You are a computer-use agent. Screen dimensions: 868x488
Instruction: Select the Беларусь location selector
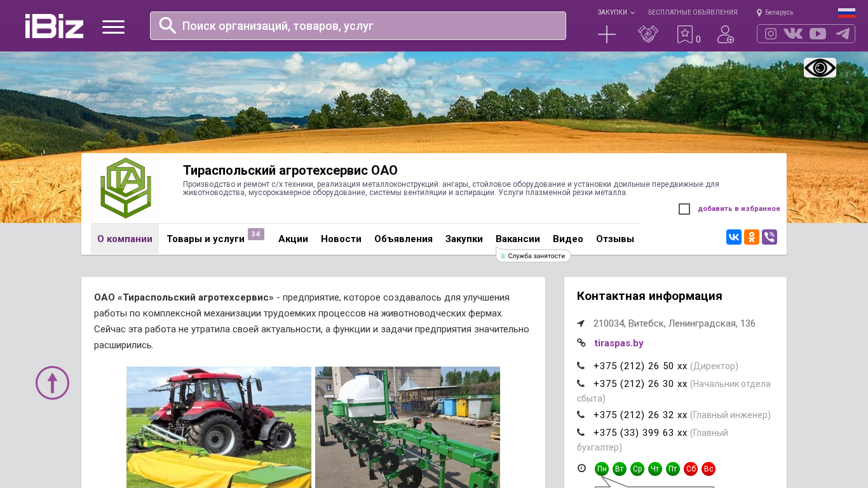(775, 13)
